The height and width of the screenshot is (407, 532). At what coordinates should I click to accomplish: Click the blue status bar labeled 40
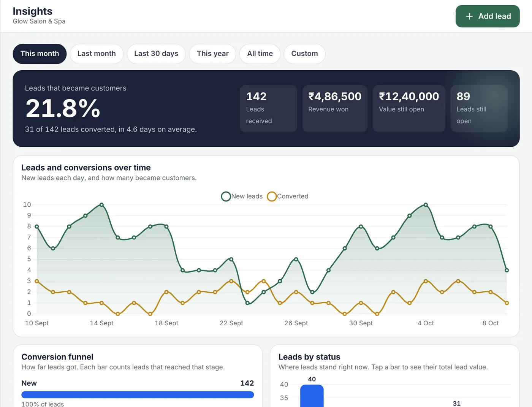coord(312,396)
